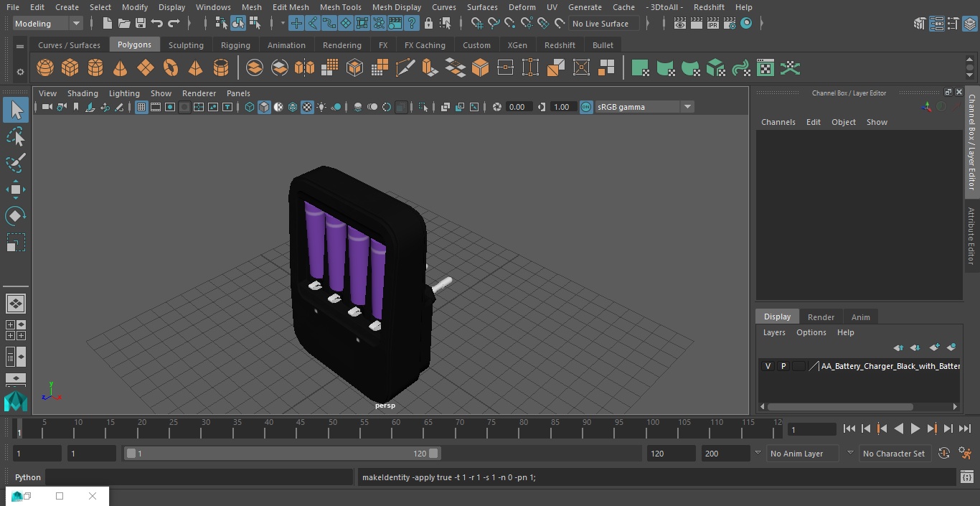Step back one frame
The height and width of the screenshot is (506, 980).
866,428
